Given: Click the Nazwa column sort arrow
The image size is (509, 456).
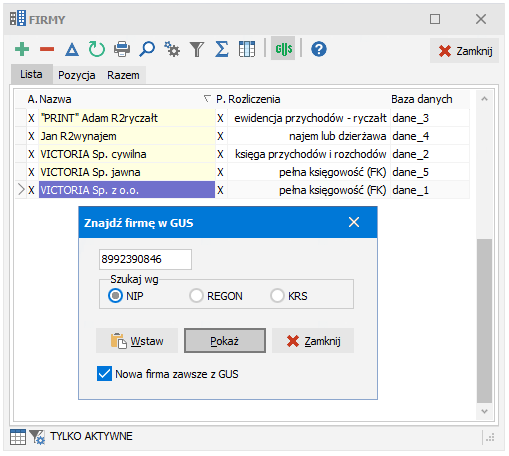Looking at the screenshot, I should pos(207,99).
